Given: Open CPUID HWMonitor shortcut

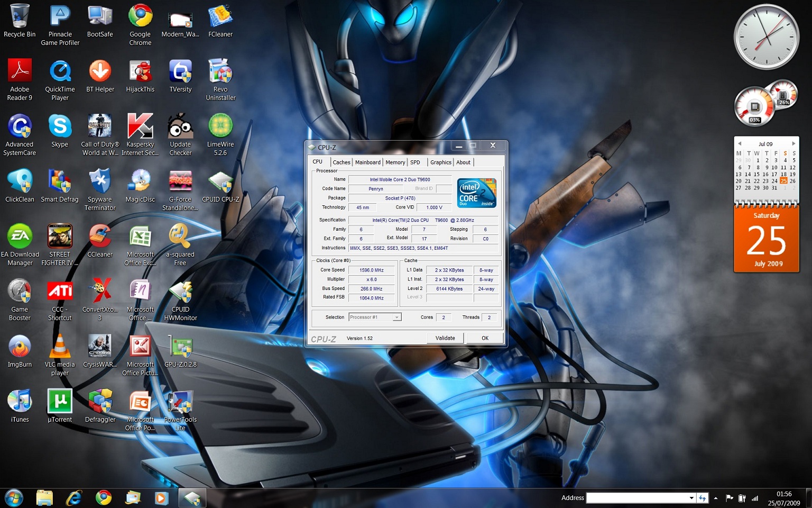Looking at the screenshot, I should (180, 300).
